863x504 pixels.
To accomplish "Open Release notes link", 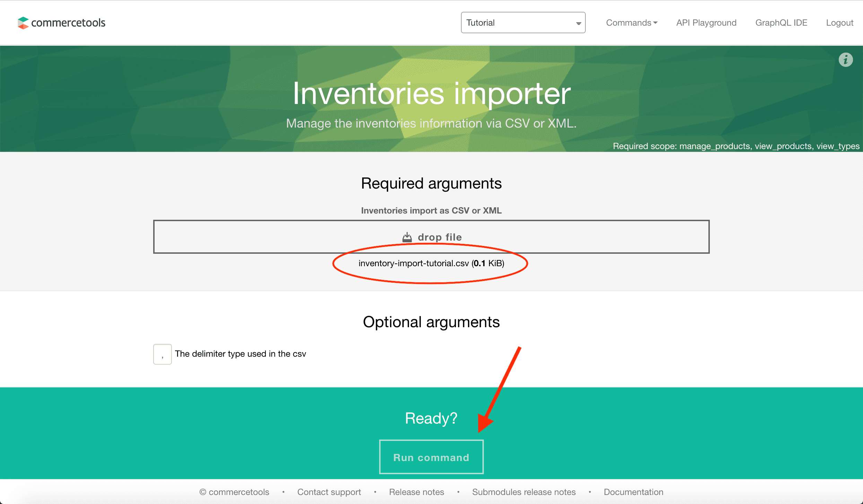I will pyautogui.click(x=416, y=492).
